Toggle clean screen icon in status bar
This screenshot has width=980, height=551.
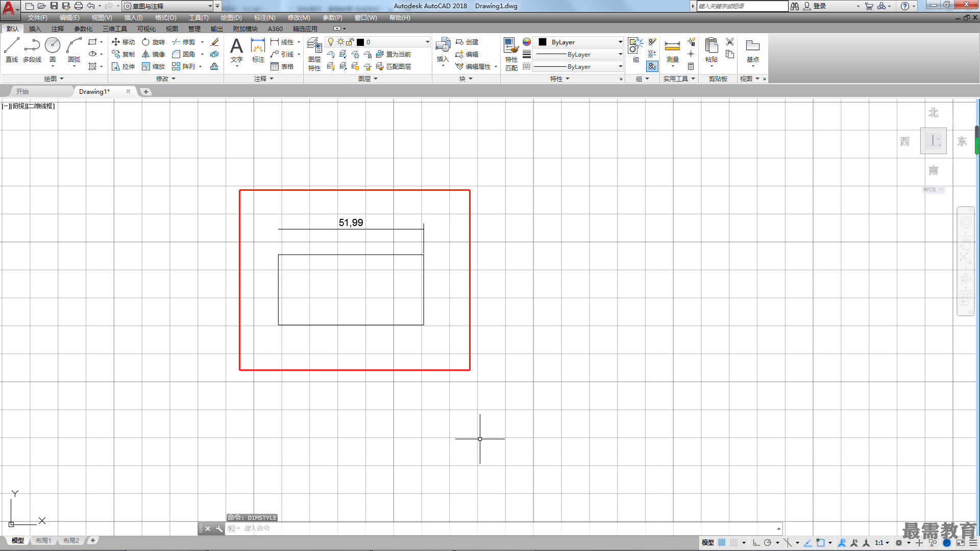960,543
